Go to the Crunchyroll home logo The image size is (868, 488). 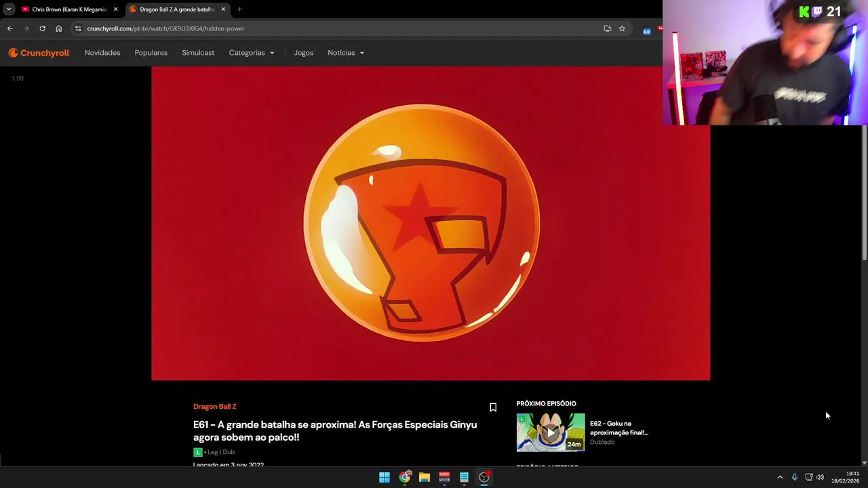click(39, 53)
